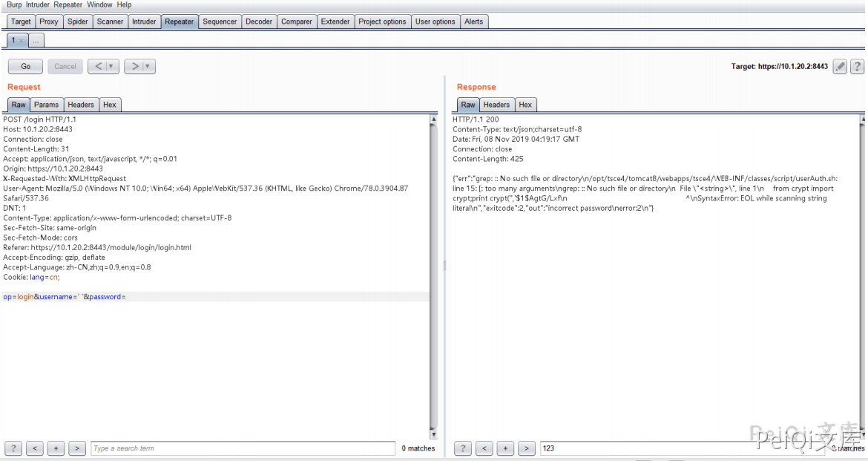868x461 pixels.
Task: Open the Burp menu
Action: pyautogui.click(x=14, y=4)
